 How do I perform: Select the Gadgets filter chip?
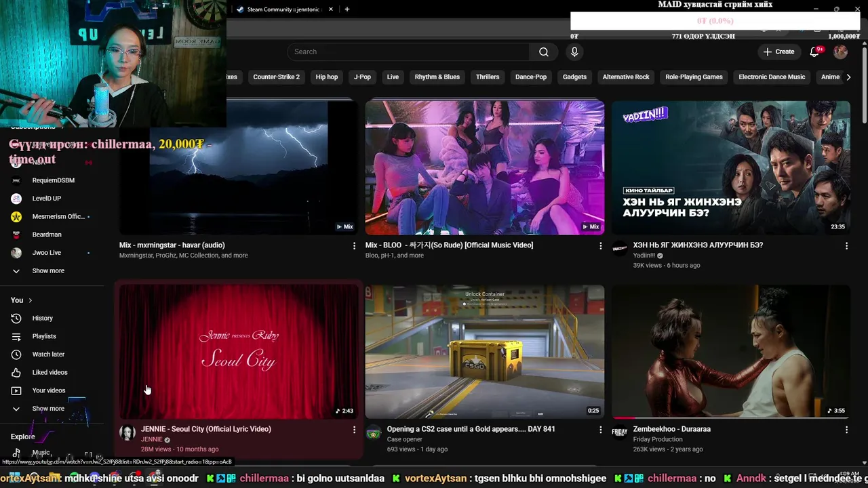[574, 77]
